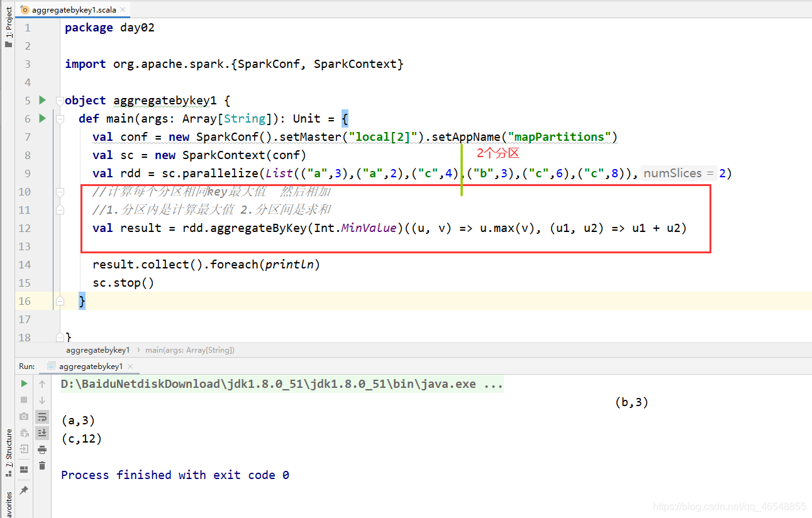The width and height of the screenshot is (812, 518).
Task: Click Up the Stack Trace arrow
Action: [x=42, y=383]
